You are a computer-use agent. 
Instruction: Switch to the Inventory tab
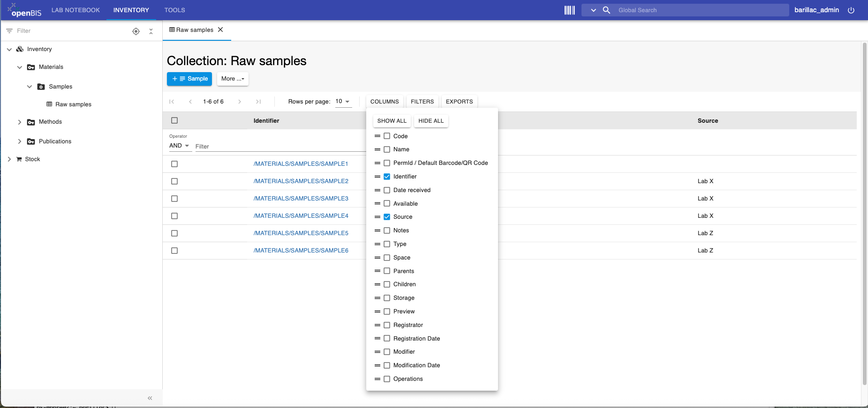coord(131,10)
